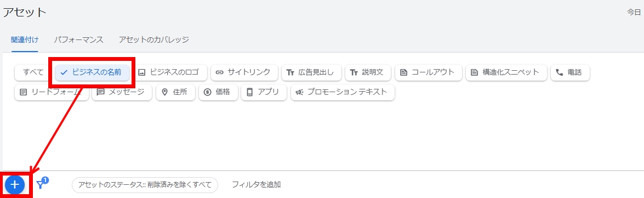The width and height of the screenshot is (644, 198).
Task: Select the アプリ mobile app chip
Action: [x=264, y=92]
